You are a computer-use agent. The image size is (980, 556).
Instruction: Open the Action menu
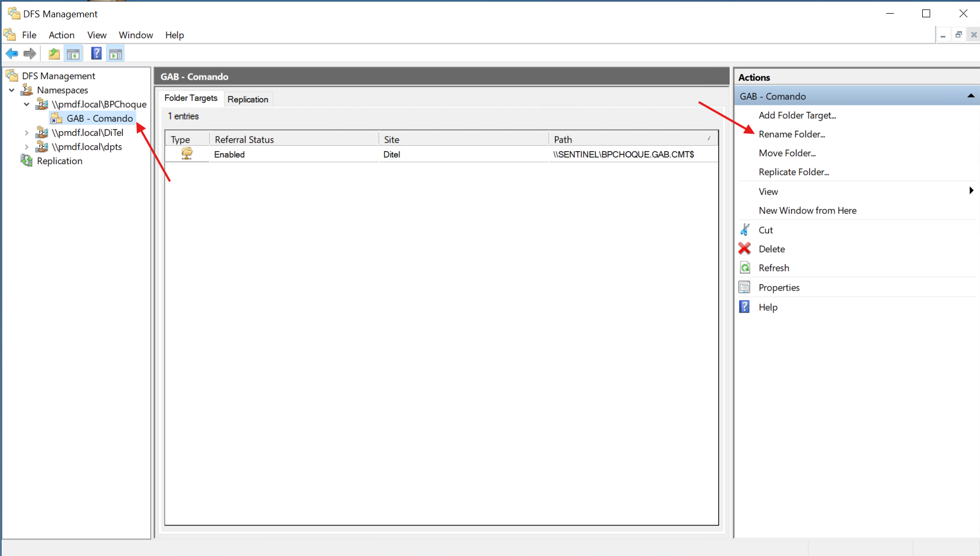click(61, 35)
